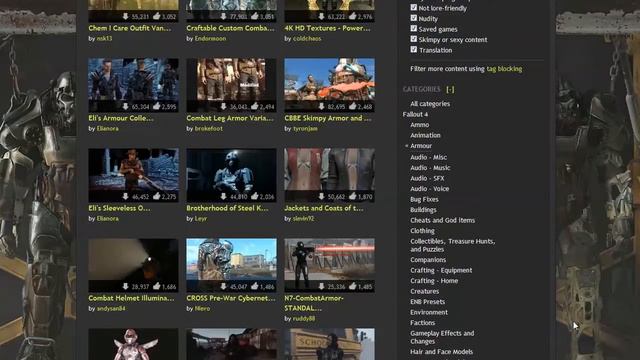The image size is (640, 360).
Task: Open Combat Helmet Illumination mod title
Action: 131,298
